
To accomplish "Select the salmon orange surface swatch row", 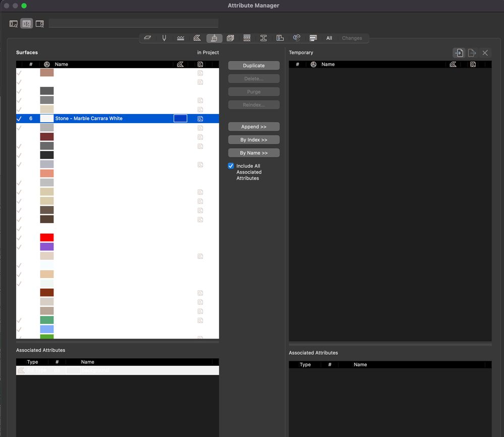I will 118,173.
